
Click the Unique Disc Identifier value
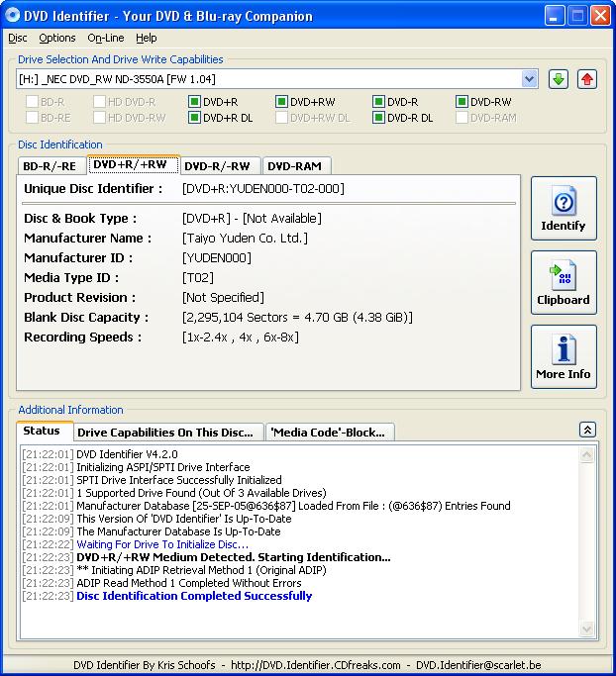[263, 188]
